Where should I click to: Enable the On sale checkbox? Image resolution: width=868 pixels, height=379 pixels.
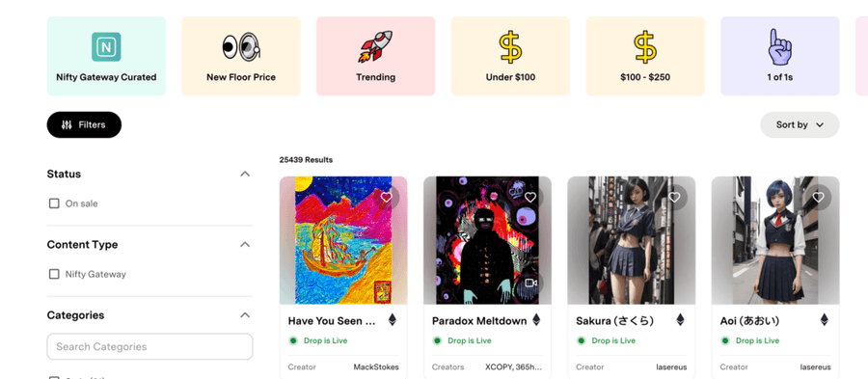[x=54, y=203]
